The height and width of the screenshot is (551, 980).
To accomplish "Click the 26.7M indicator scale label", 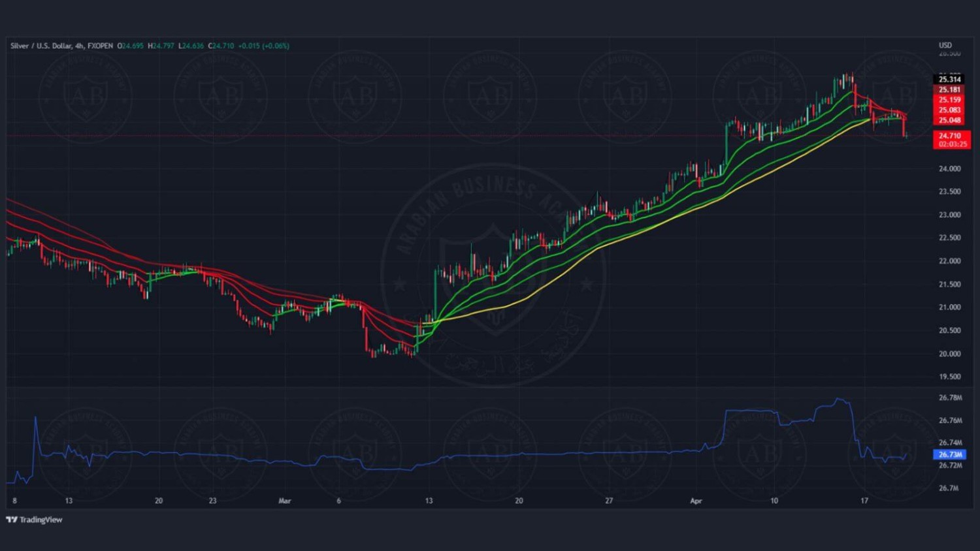I will click(949, 488).
